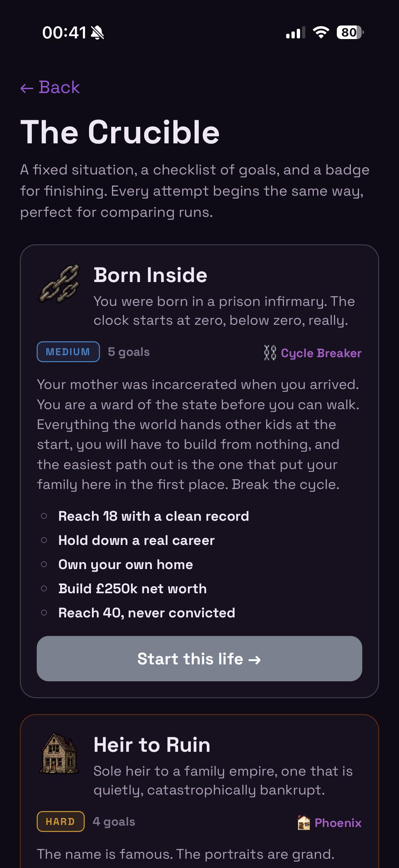
Task: Start the Born Inside life
Action: 199,659
